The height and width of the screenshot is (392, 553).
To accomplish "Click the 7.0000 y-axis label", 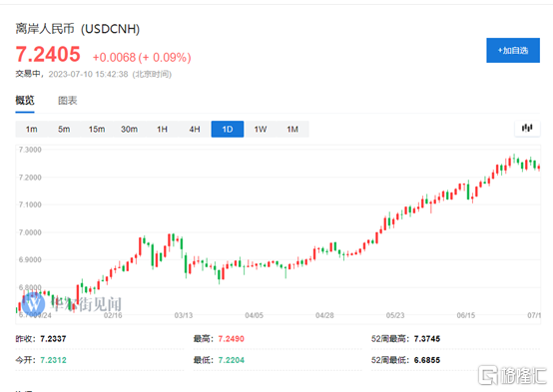I will pos(30,232).
